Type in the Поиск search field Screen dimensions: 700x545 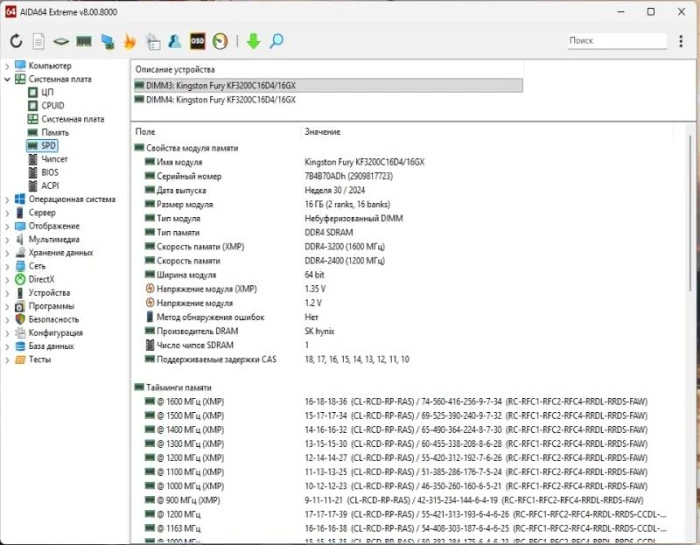[617, 41]
